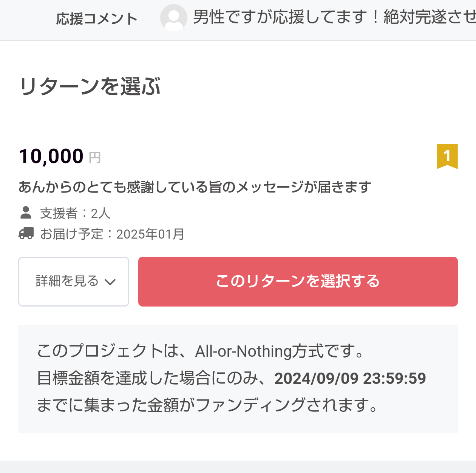Click the までに集まった金額がファンディングされます line

click(207, 405)
